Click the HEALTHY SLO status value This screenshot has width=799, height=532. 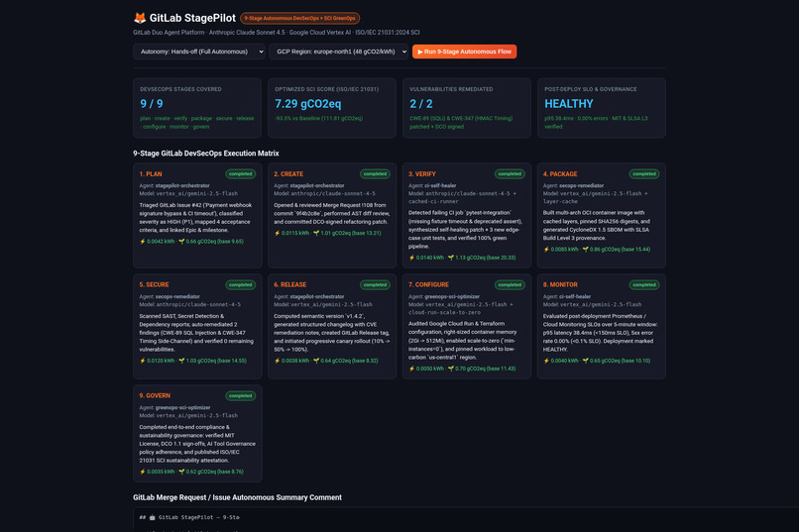[569, 104]
